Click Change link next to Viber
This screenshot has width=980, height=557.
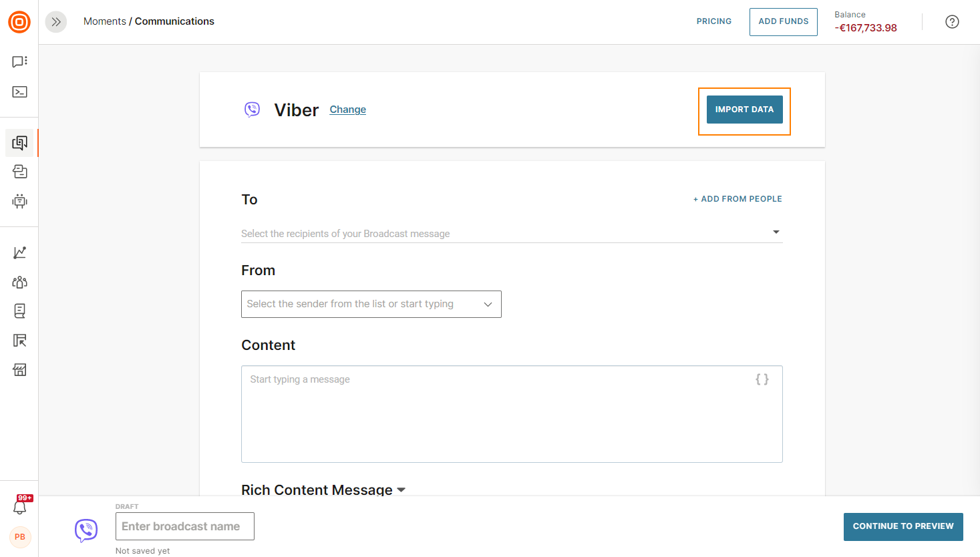pos(347,110)
